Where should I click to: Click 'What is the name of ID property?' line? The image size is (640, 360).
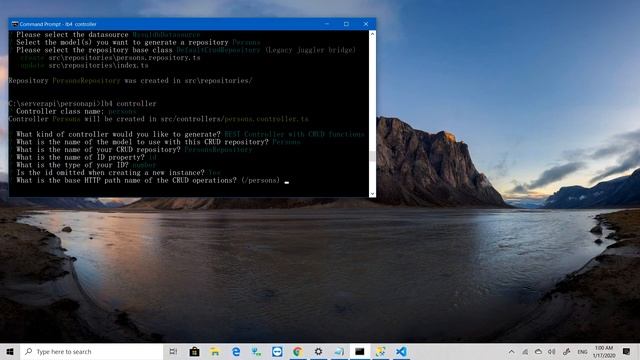(86, 158)
